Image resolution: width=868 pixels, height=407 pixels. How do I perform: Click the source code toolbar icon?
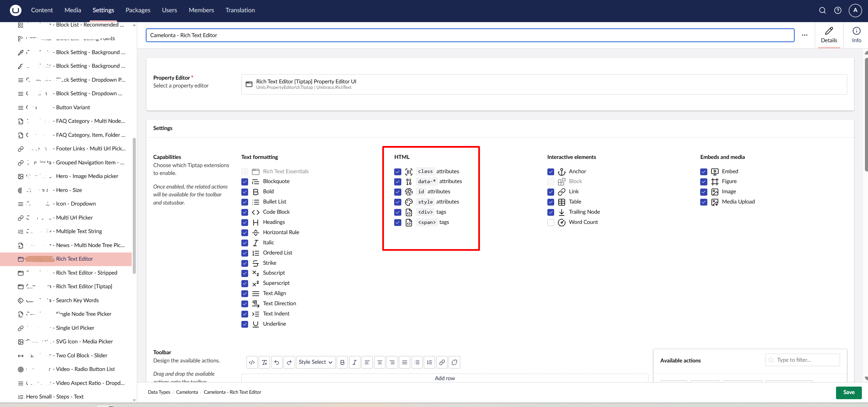pyautogui.click(x=252, y=362)
